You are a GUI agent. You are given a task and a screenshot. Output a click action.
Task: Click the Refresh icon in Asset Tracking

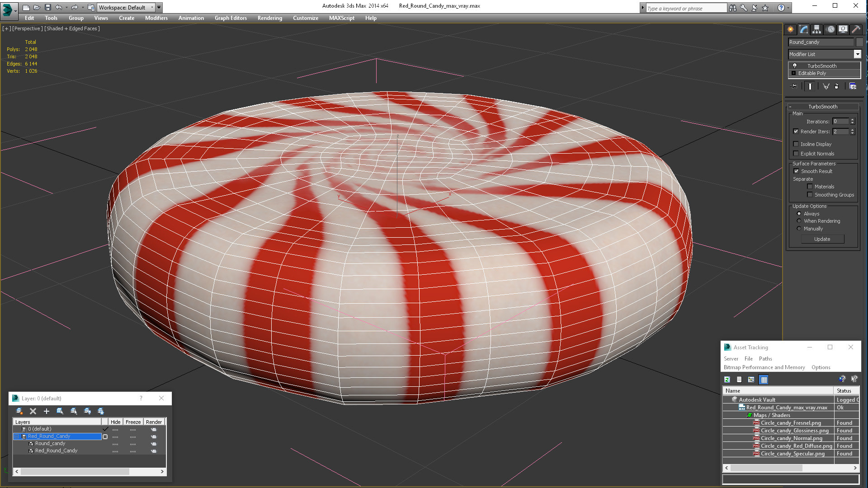click(x=727, y=380)
